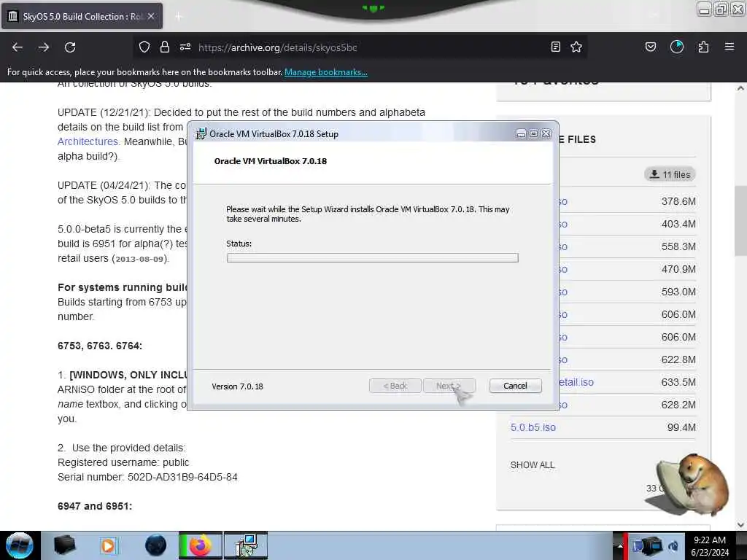This screenshot has height=560, width=747.
Task: Download all via the 11 files button
Action: 670,174
